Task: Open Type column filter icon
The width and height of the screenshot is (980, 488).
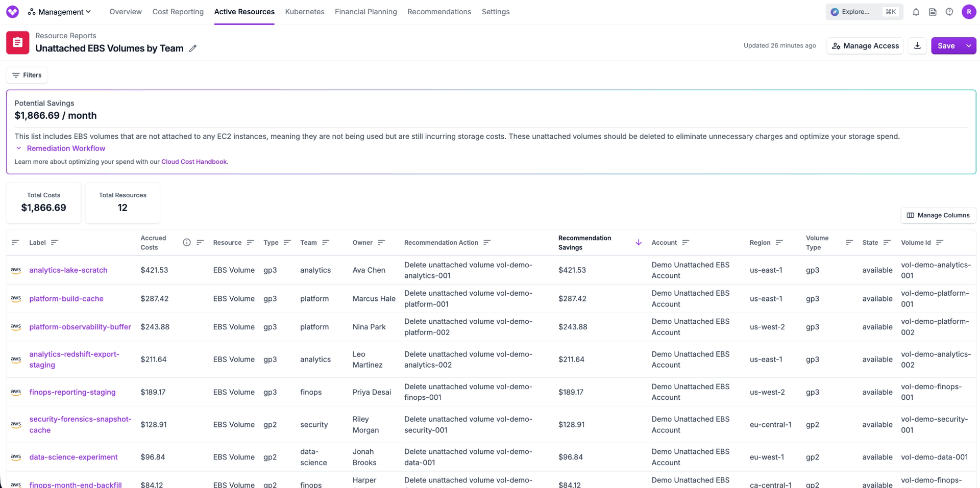Action: point(287,242)
